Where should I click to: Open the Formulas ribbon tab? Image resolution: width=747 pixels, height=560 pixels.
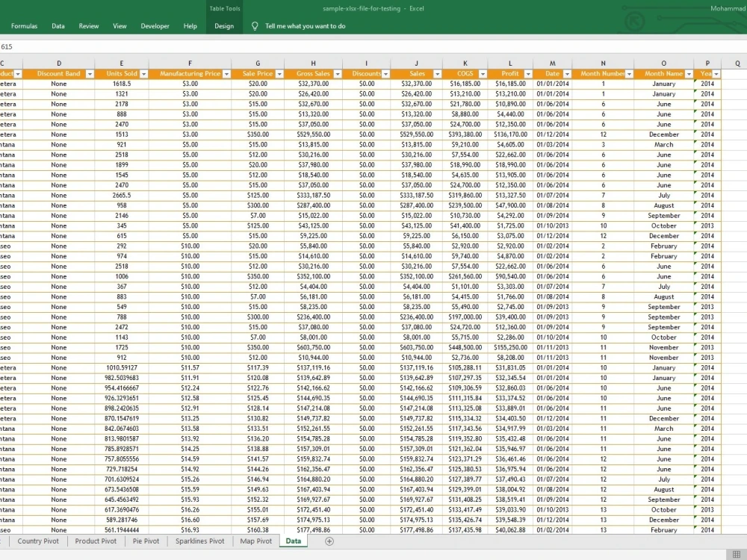click(x=24, y=25)
